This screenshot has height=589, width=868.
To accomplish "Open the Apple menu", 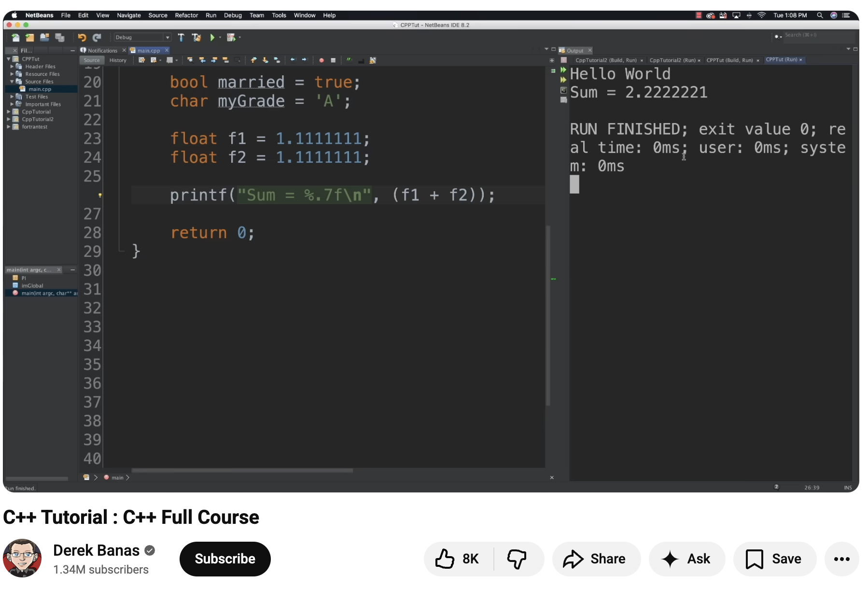I will coord(14,15).
